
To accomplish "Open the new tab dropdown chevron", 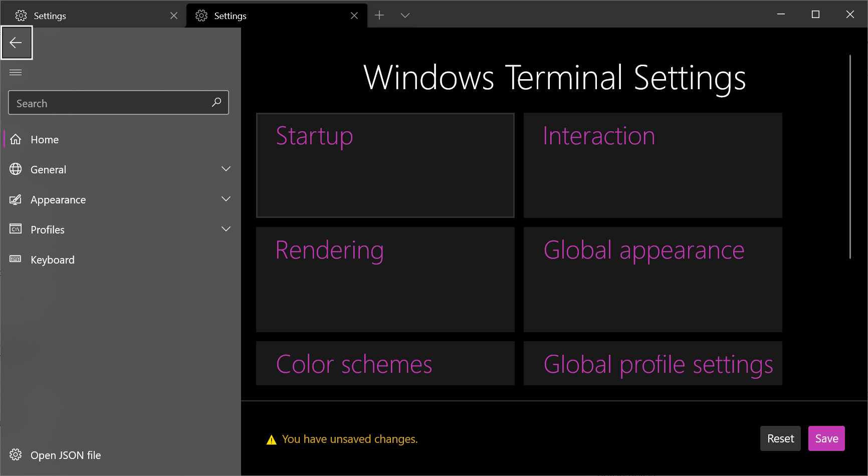I will coord(405,16).
